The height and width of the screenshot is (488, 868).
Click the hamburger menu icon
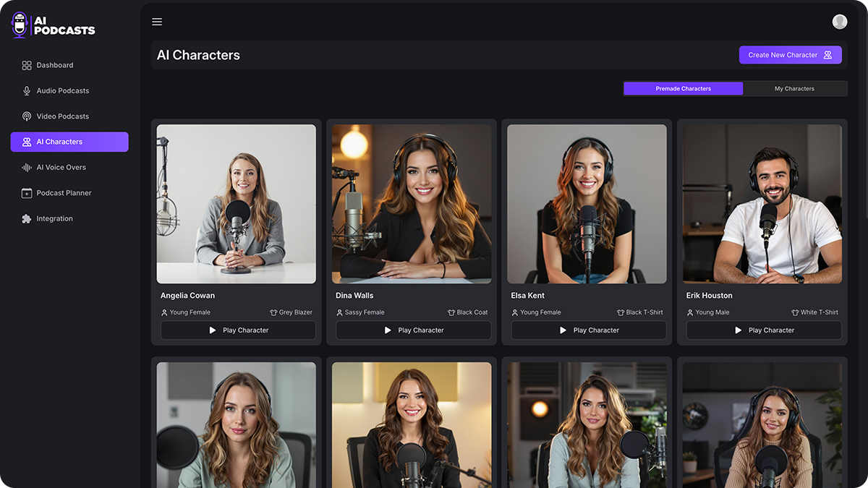(x=157, y=22)
